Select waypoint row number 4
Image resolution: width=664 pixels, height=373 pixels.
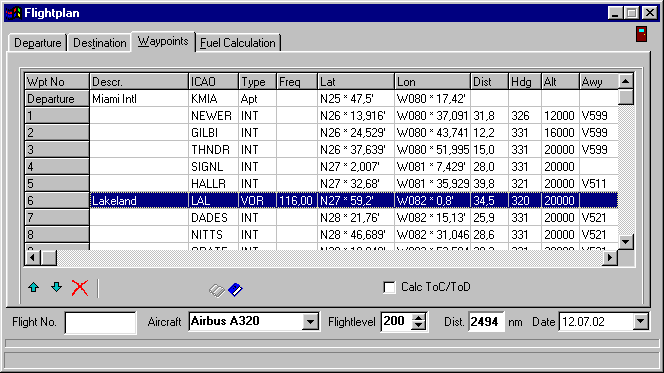click(x=57, y=166)
